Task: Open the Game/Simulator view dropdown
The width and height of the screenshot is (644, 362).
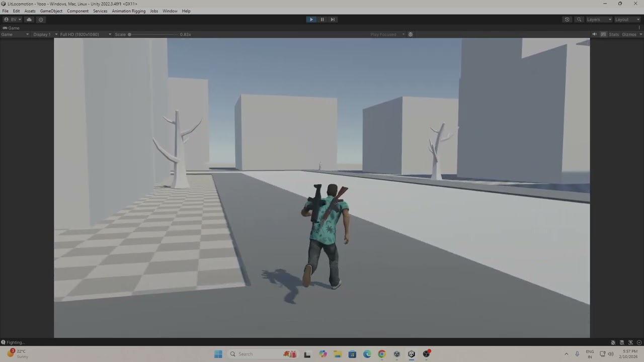Action: [15, 35]
